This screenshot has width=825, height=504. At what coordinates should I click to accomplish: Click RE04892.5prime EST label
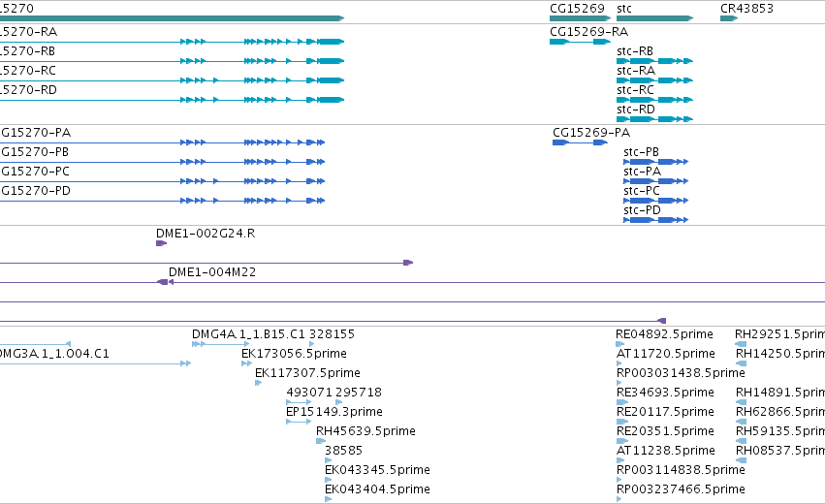[664, 334]
